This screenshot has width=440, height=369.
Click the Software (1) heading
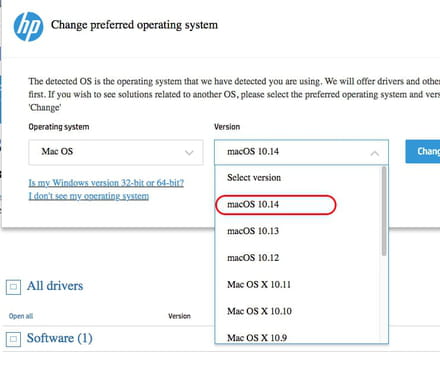pos(60,338)
